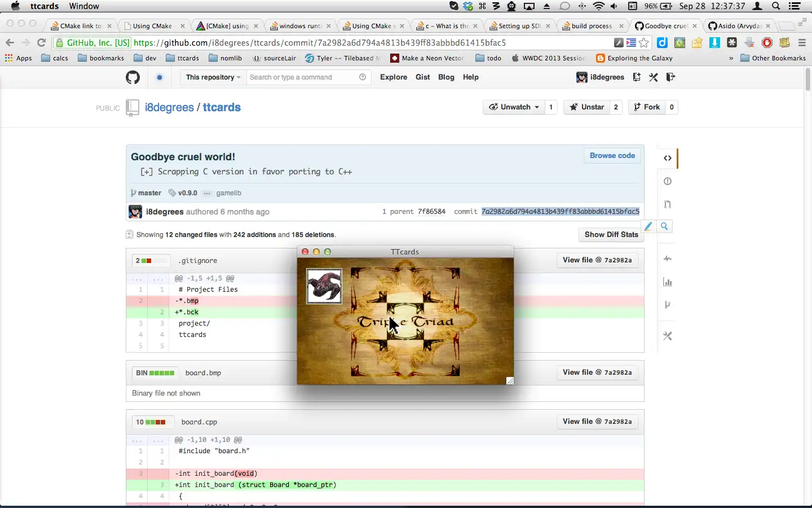Go back to the previous page
Screen dimensions: 812x508
click(10, 42)
